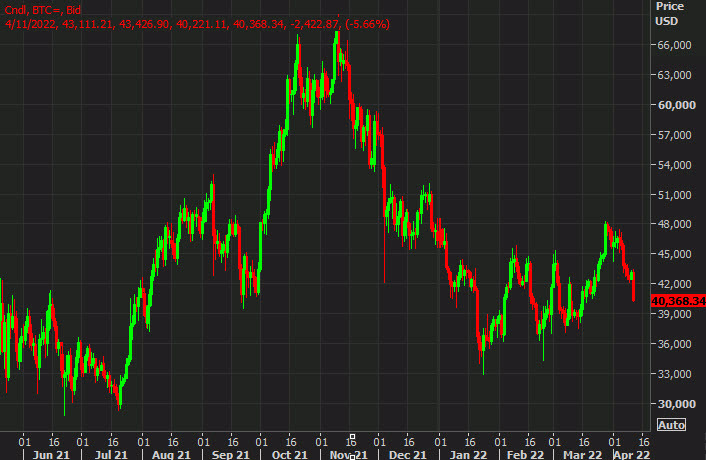
Task: Click the 30,000 price axis label
Action: (x=675, y=404)
